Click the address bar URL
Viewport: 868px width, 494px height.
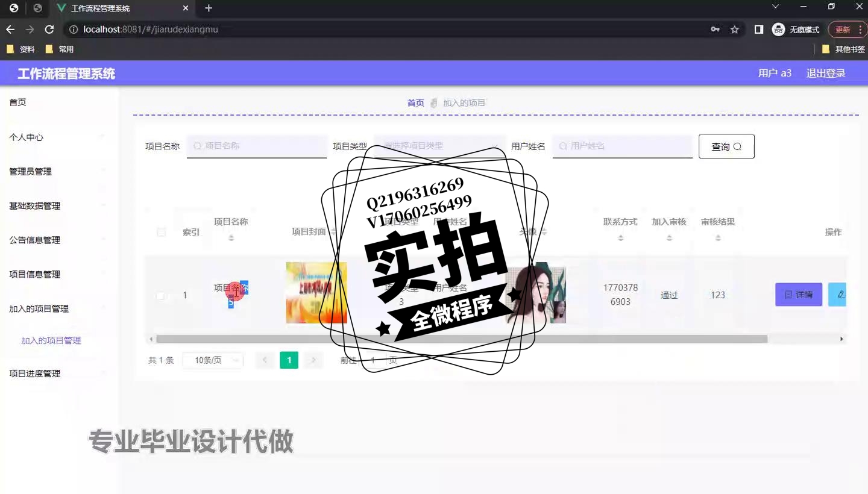coord(151,30)
